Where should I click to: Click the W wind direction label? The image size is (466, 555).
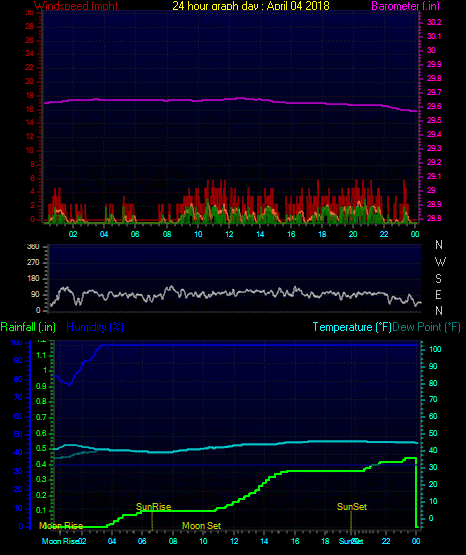click(x=440, y=262)
